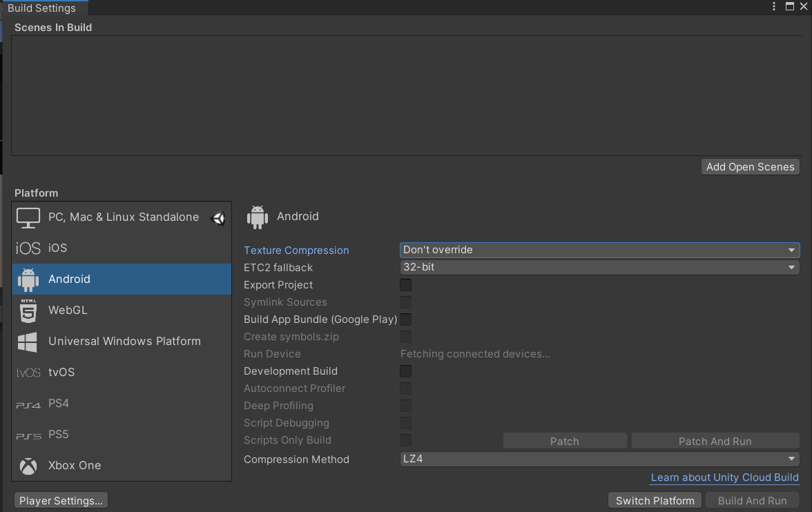Enable the Development Build checkbox
This screenshot has width=812, height=512.
coord(405,371)
